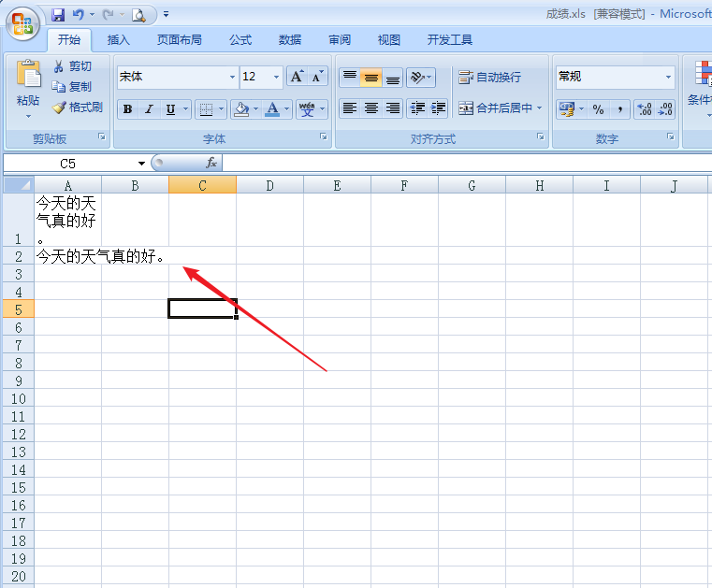Toggle 自动换行 wrap text
The height and width of the screenshot is (588, 712).
pyautogui.click(x=489, y=78)
